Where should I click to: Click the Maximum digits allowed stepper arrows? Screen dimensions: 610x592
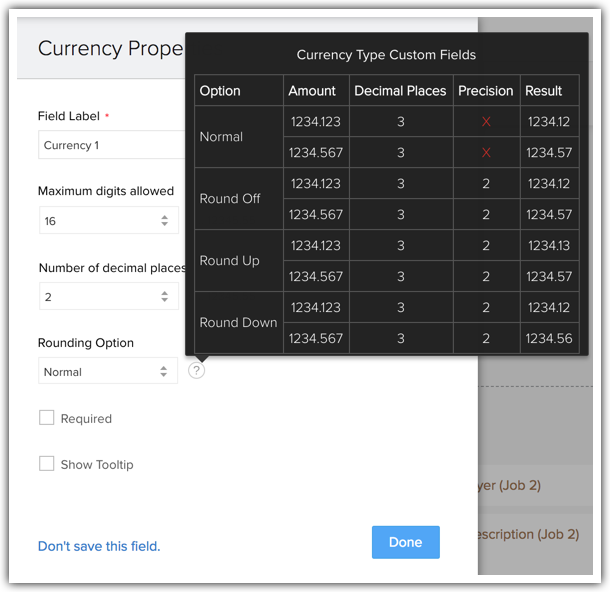click(165, 221)
